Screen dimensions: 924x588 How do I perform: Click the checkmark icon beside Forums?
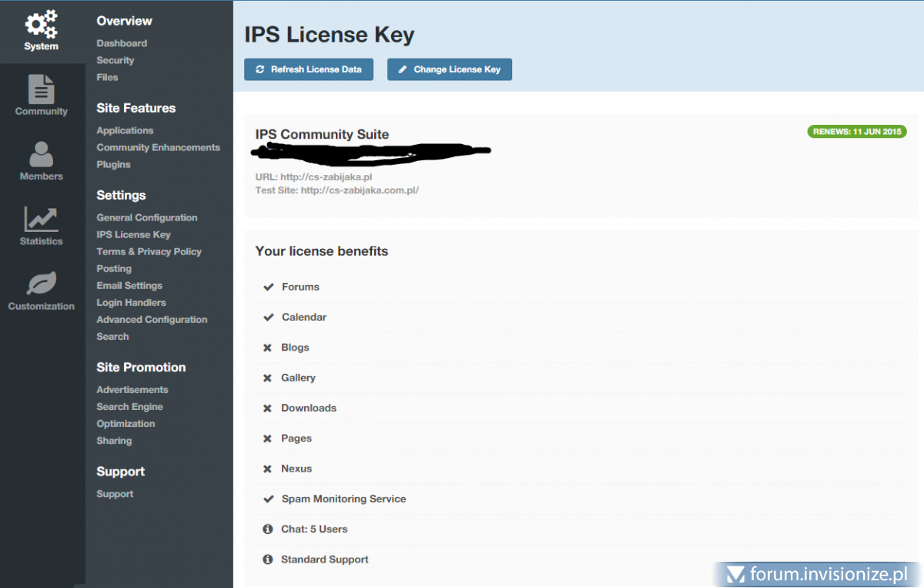(x=269, y=287)
